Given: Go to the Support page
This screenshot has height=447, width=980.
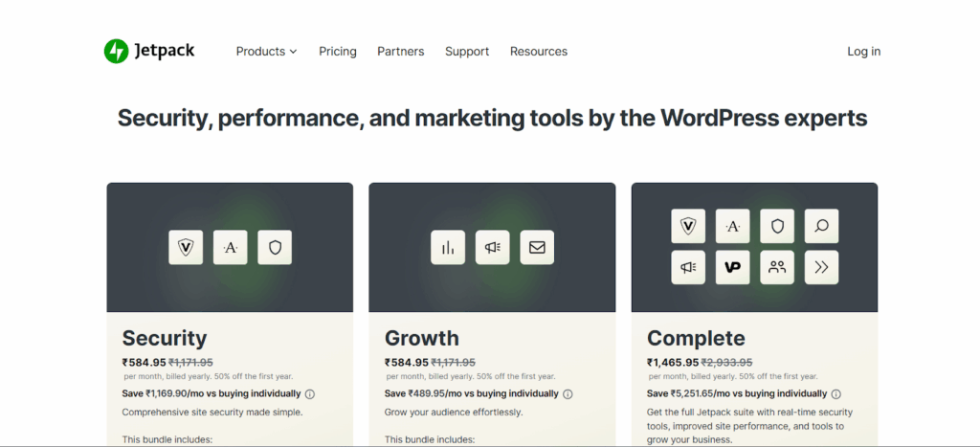Looking at the screenshot, I should pyautogui.click(x=467, y=52).
